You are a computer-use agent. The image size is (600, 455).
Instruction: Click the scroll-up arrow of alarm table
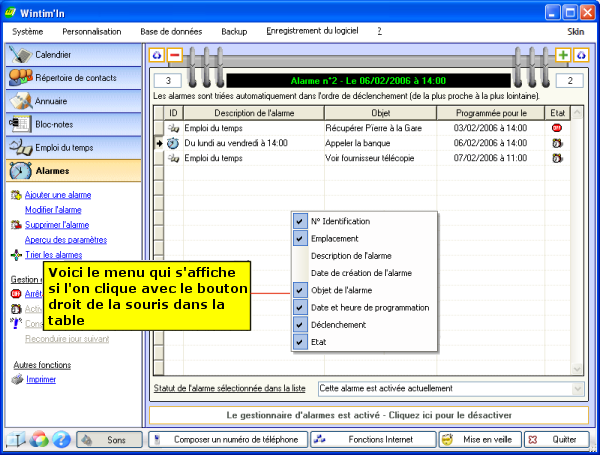point(577,113)
